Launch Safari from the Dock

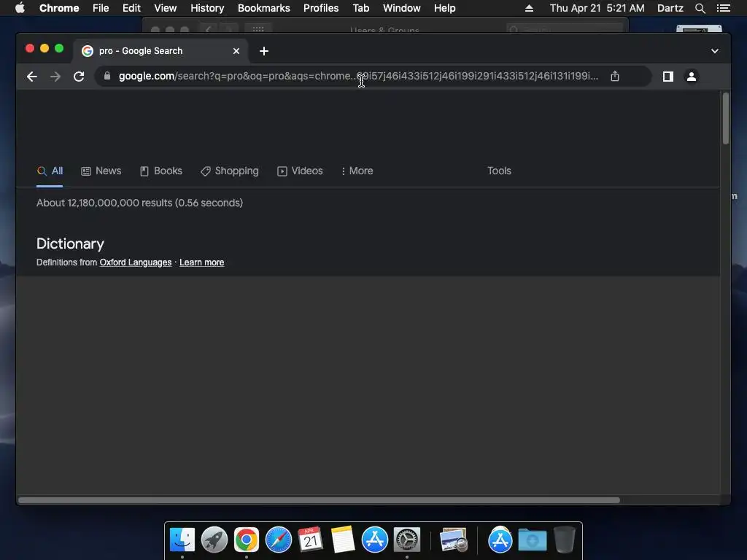[278, 540]
